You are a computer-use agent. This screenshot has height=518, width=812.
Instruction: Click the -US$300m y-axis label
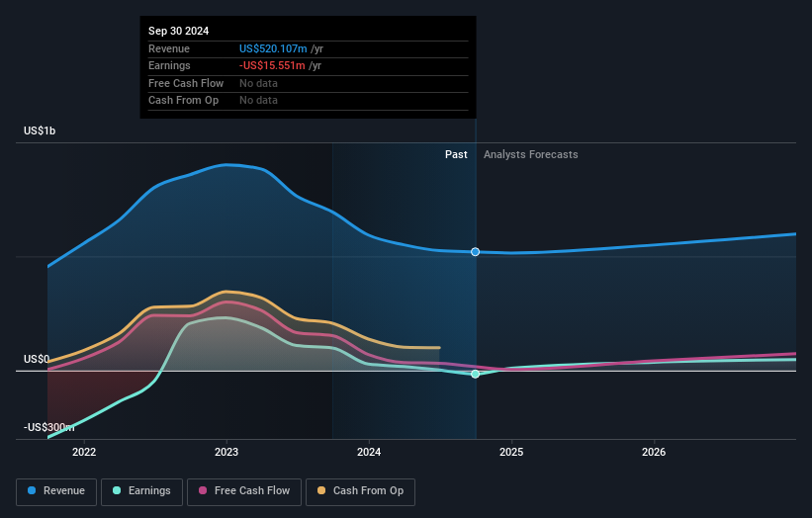pyautogui.click(x=48, y=427)
